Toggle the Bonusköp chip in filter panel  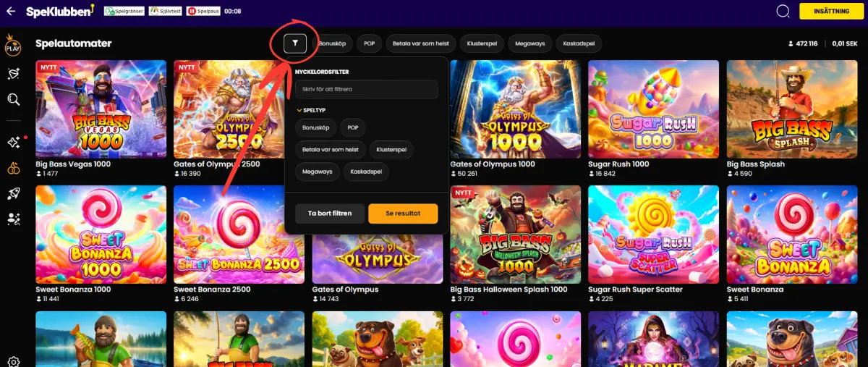point(315,127)
